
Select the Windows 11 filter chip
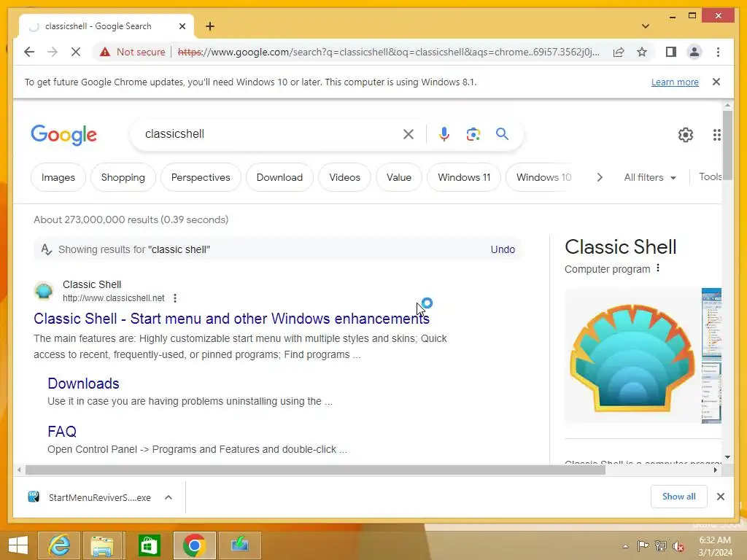tap(464, 177)
